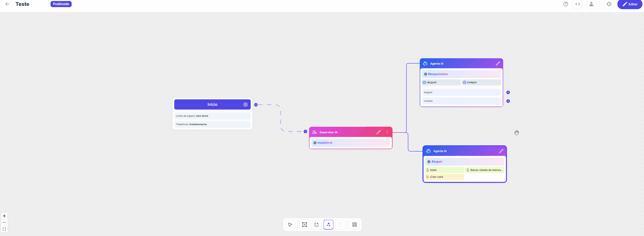Click plus connector of compra output
644x236 pixels.
click(x=508, y=101)
